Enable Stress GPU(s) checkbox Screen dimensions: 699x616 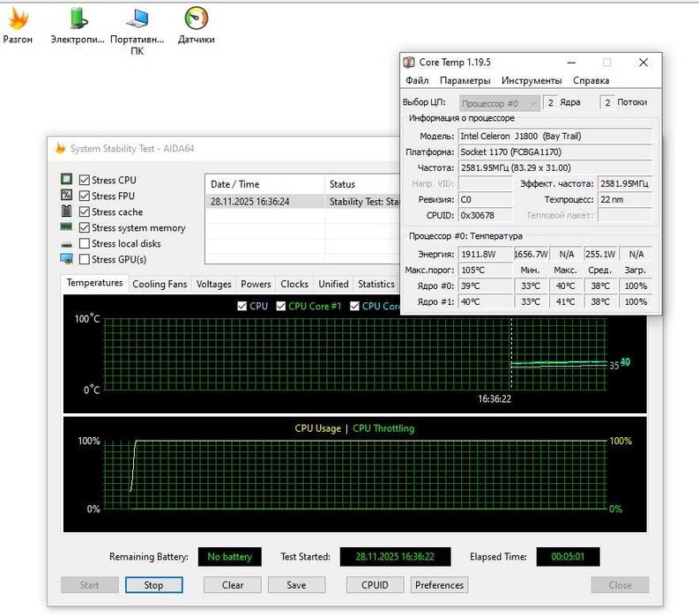tap(85, 259)
